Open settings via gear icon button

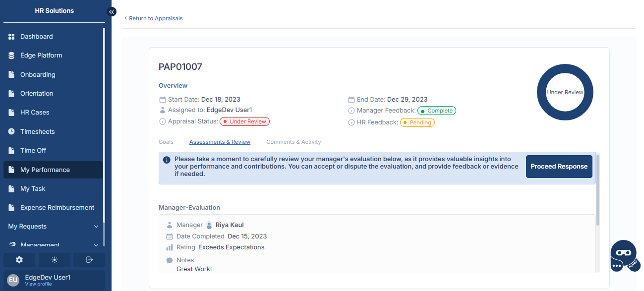[19, 260]
